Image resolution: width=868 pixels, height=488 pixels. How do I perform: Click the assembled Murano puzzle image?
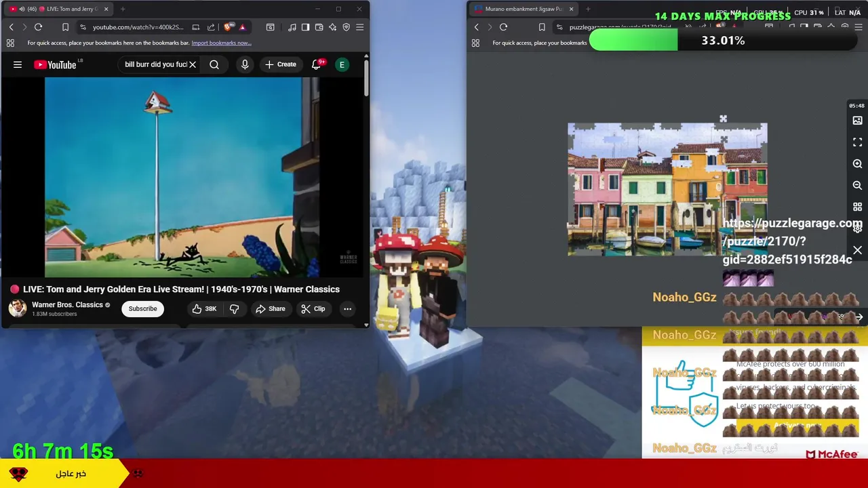click(667, 190)
